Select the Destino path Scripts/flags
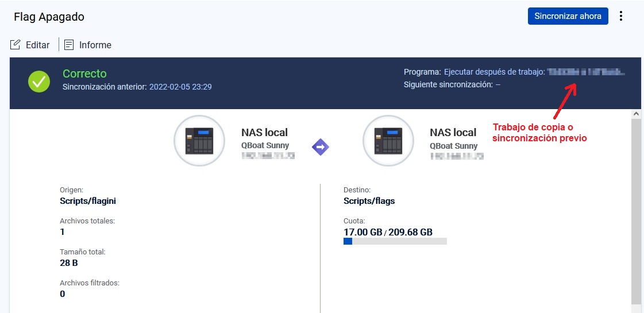 pos(369,201)
